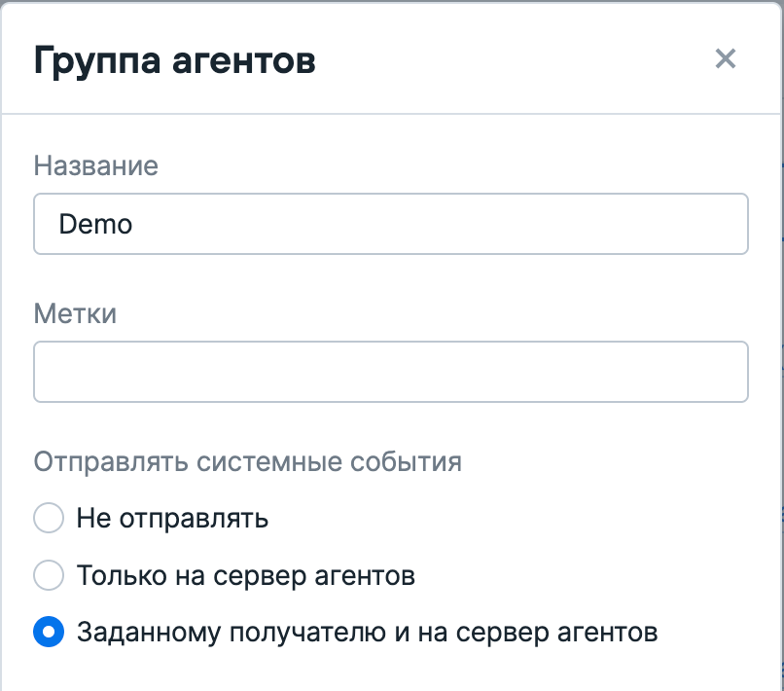Click the "Не отправлять" option label text
This screenshot has width=784, height=691.
172,519
